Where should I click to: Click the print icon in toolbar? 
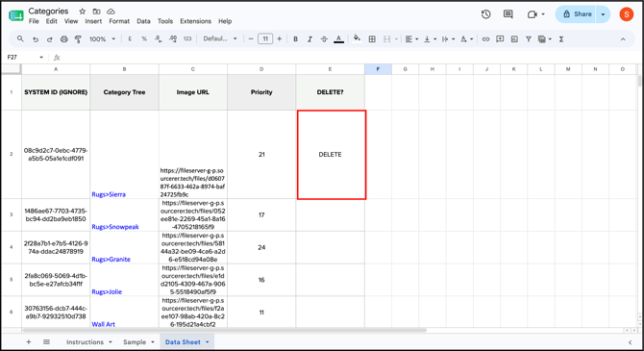[x=63, y=39]
